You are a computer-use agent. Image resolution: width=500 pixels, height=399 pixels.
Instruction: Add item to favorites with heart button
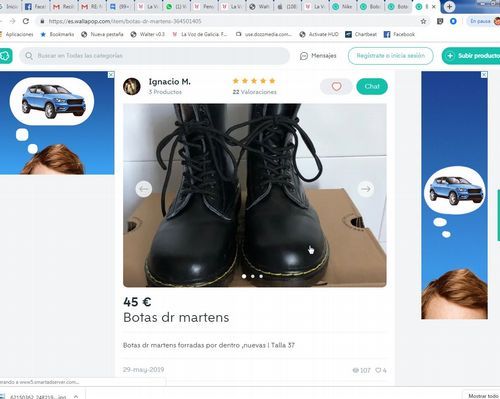click(x=336, y=87)
